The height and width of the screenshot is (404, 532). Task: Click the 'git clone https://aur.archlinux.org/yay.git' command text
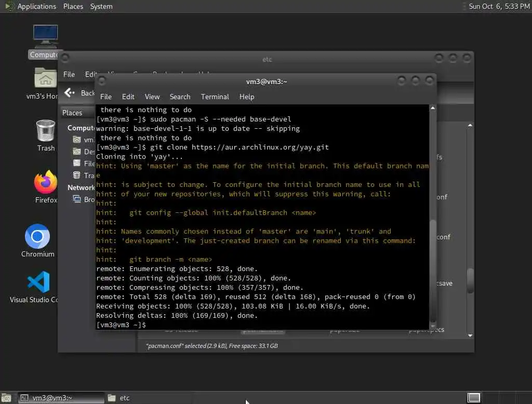tap(240, 147)
